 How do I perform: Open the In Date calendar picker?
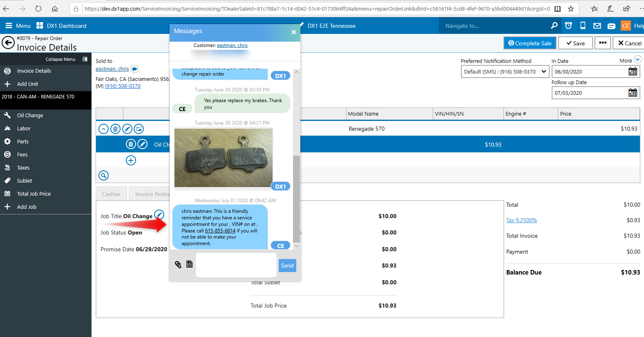pyautogui.click(x=633, y=71)
